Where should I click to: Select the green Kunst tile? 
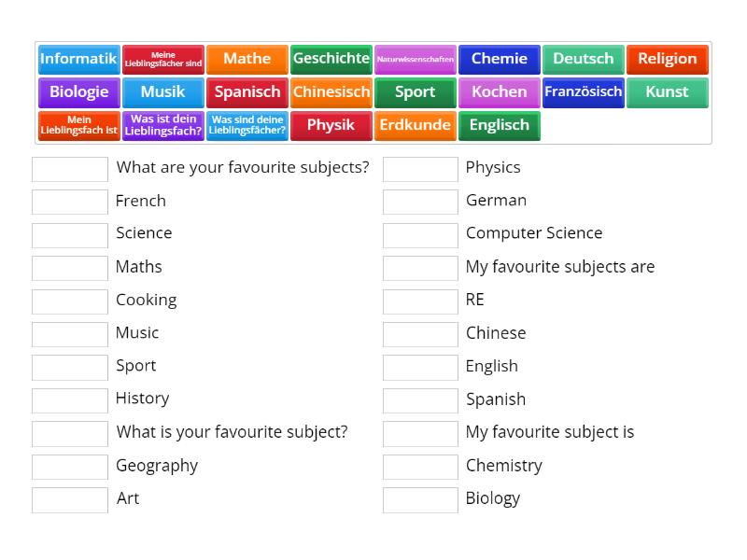click(668, 92)
